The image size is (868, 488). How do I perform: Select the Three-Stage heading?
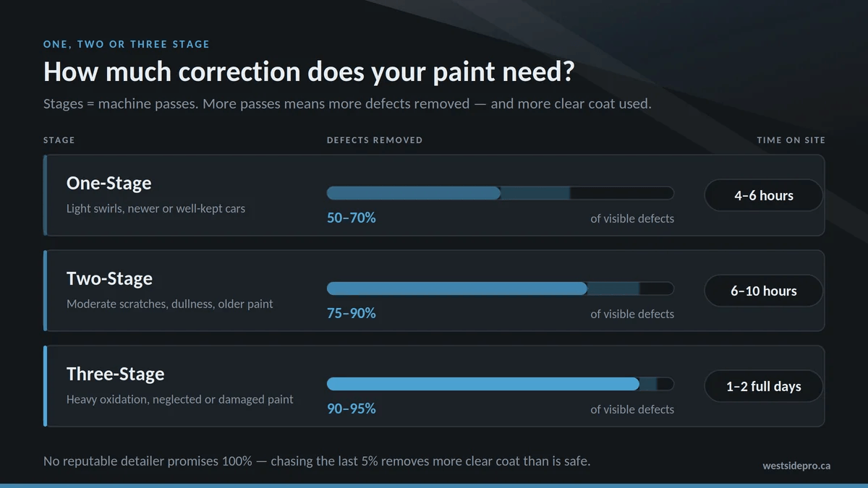pos(116,374)
